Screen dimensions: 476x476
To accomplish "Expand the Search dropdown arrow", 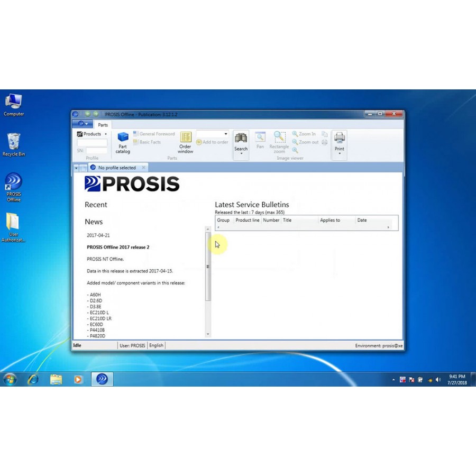I will pyautogui.click(x=241, y=154).
